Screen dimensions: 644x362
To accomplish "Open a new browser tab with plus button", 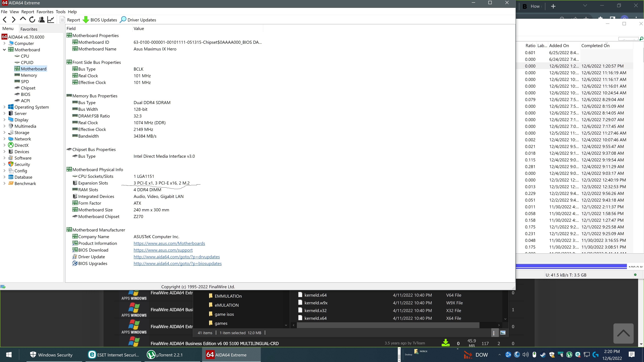I will point(553,6).
